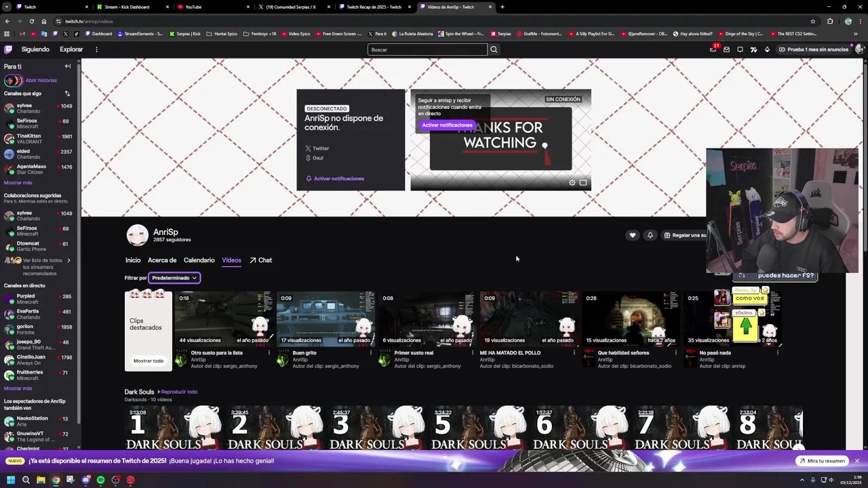Switch to Explorar tab
Screen dimensions: 868x488
point(71,49)
